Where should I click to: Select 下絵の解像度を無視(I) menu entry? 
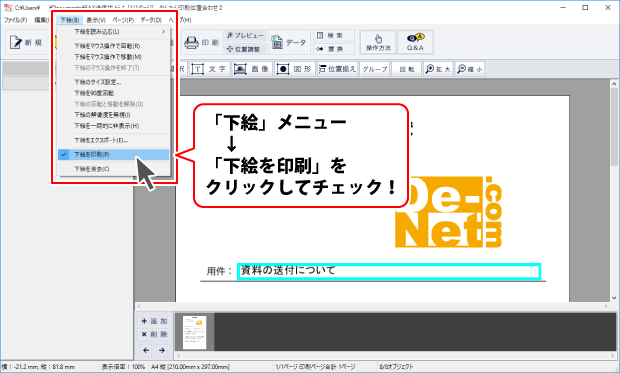pyautogui.click(x=113, y=115)
